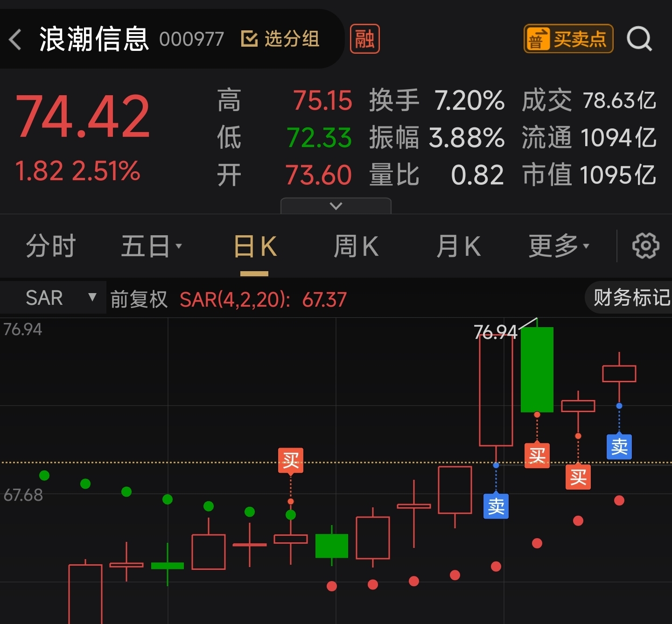Image resolution: width=672 pixels, height=624 pixels.
Task: Click the amplitude value 3.88%
Action: pyautogui.click(x=467, y=138)
